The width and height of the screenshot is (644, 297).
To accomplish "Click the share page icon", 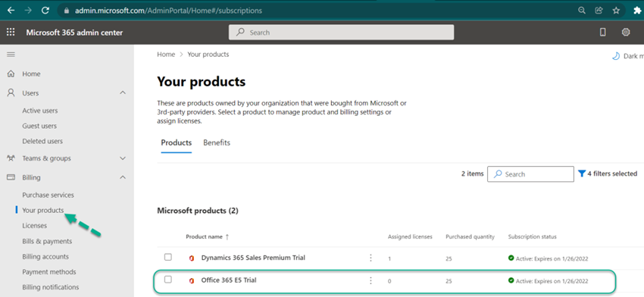I will point(599,11).
